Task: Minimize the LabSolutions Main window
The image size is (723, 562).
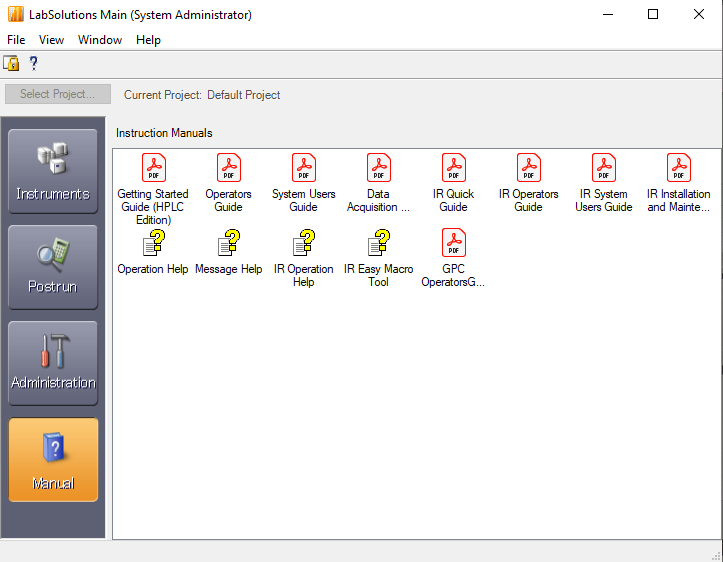Action: coord(608,14)
